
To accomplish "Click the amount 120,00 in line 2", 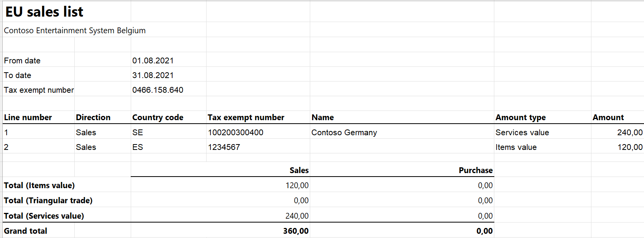I will pos(630,147).
